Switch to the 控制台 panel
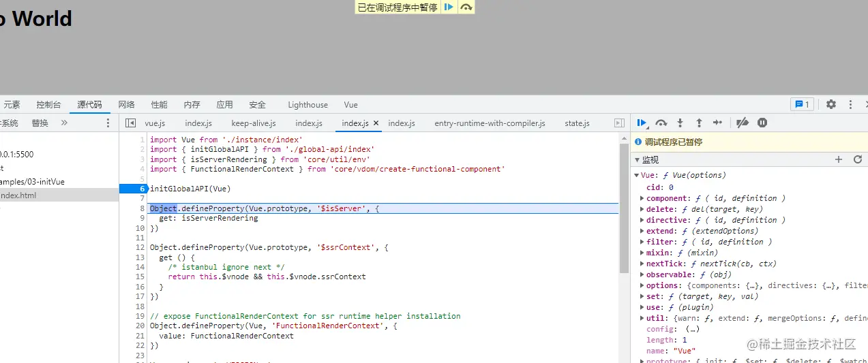Viewport: 868px width, 363px height. [48, 105]
